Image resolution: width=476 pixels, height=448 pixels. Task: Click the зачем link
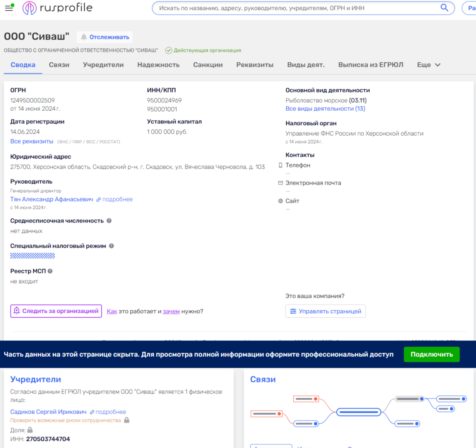tap(171, 311)
